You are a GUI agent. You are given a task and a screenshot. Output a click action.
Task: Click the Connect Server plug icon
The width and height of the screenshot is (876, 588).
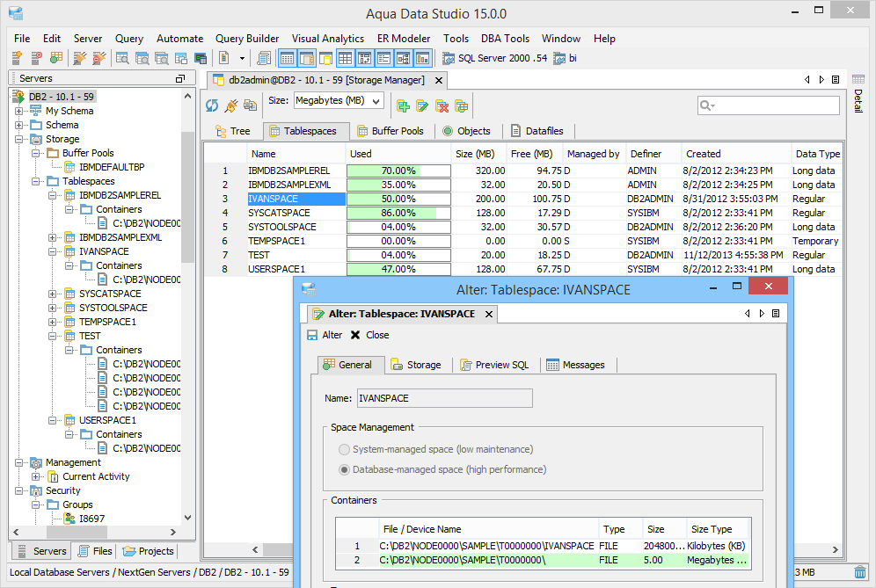pos(80,57)
